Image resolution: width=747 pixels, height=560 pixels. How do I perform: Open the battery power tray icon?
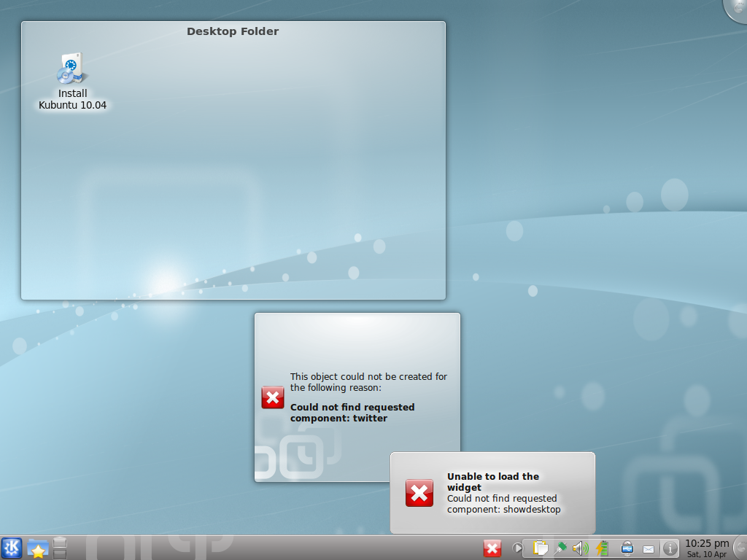click(x=602, y=548)
